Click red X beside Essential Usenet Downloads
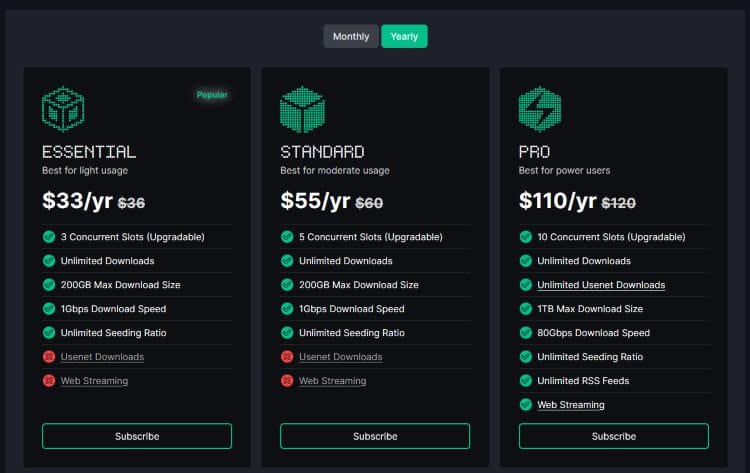 click(49, 356)
